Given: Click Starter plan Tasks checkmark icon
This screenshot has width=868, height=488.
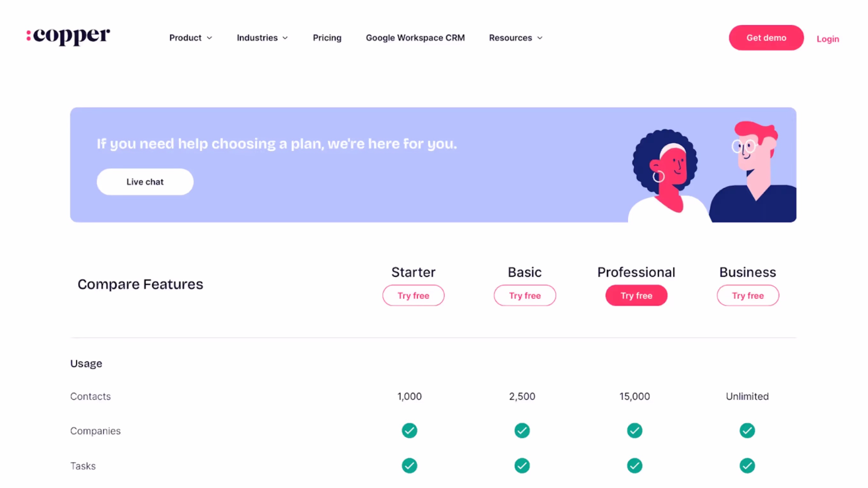Looking at the screenshot, I should pos(409,466).
